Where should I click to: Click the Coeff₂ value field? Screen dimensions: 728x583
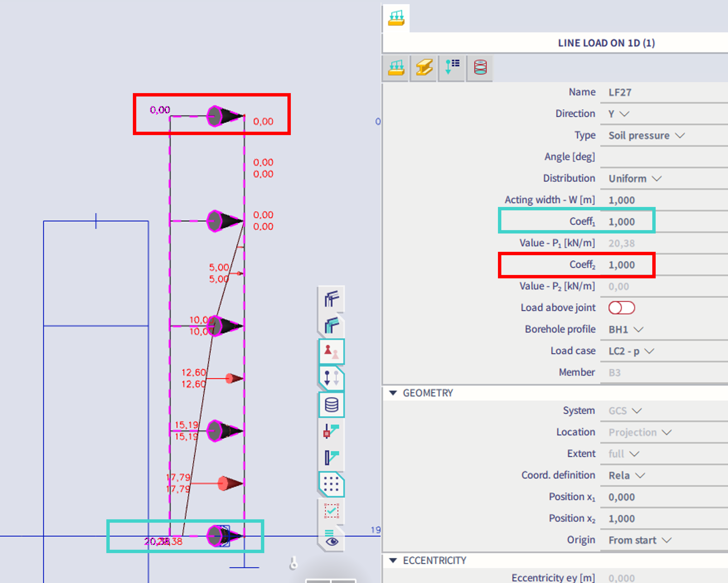(621, 265)
